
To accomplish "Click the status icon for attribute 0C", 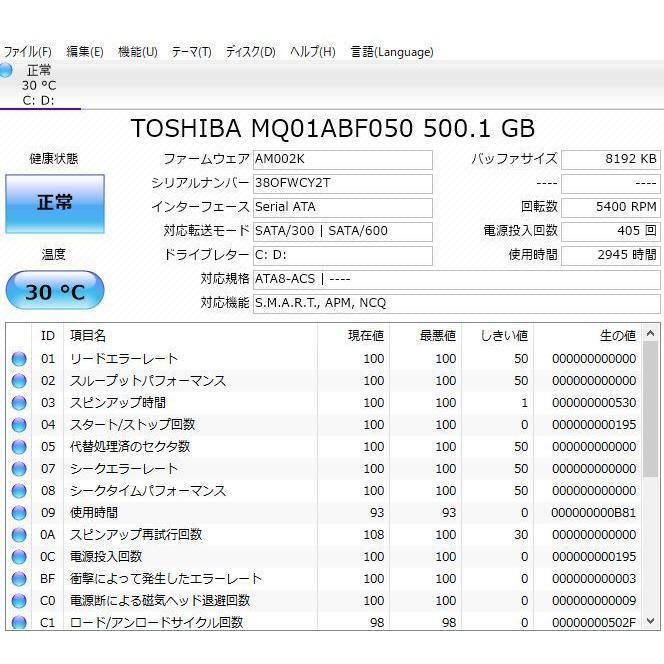I will 19,557.
